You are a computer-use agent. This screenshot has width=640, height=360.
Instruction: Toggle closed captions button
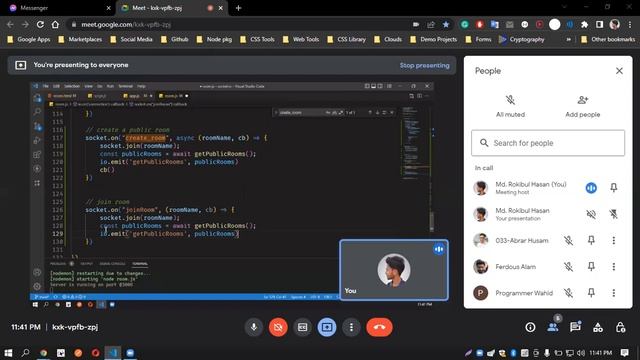click(x=302, y=327)
